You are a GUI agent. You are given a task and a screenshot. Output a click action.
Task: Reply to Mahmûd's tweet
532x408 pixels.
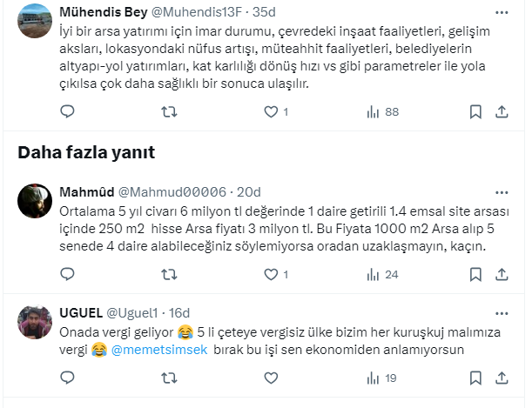point(67,275)
